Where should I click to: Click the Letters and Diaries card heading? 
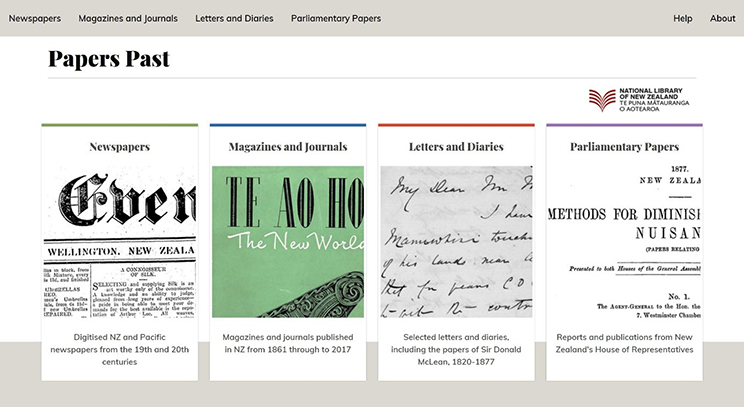pyautogui.click(x=456, y=147)
